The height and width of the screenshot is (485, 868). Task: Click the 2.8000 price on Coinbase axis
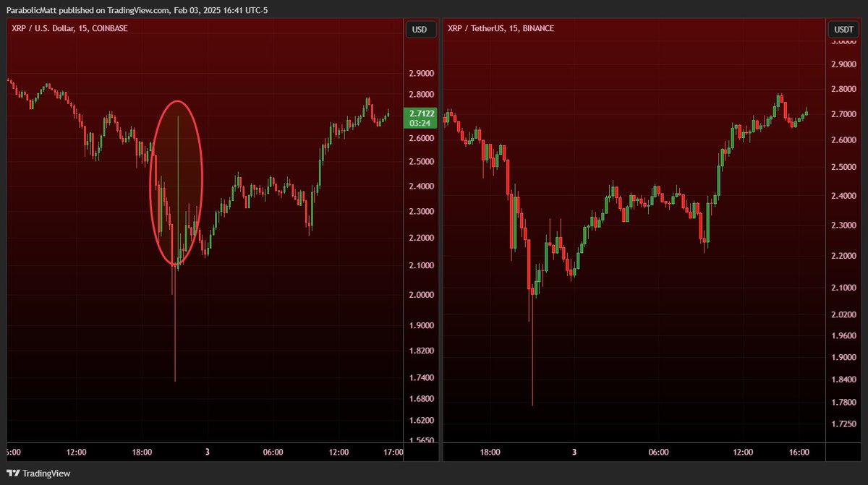coord(422,95)
